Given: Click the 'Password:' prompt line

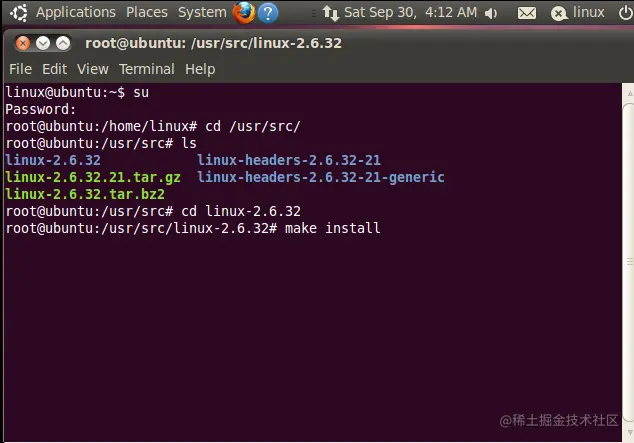Looking at the screenshot, I should [x=40, y=109].
